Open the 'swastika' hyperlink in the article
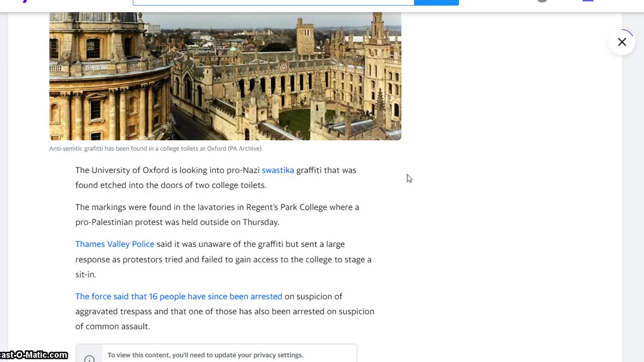This screenshot has width=644, height=362. coord(278,170)
